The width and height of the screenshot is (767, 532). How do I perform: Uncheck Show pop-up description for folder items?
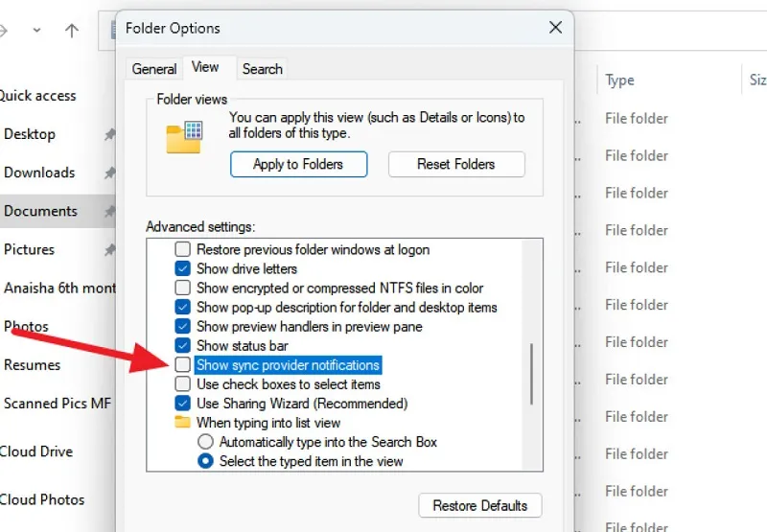click(182, 307)
